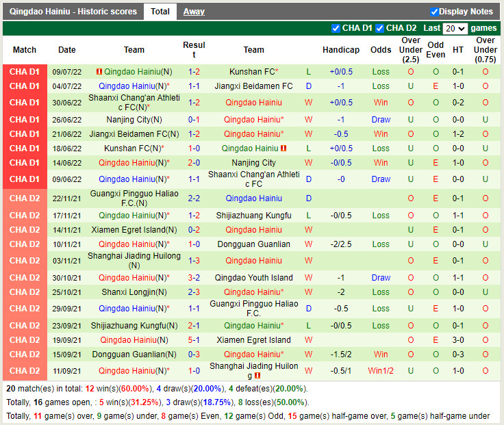Click CHA D1 league label for 30/06/22
Image resolution: width=504 pixels, height=425 pixels.
[25, 103]
